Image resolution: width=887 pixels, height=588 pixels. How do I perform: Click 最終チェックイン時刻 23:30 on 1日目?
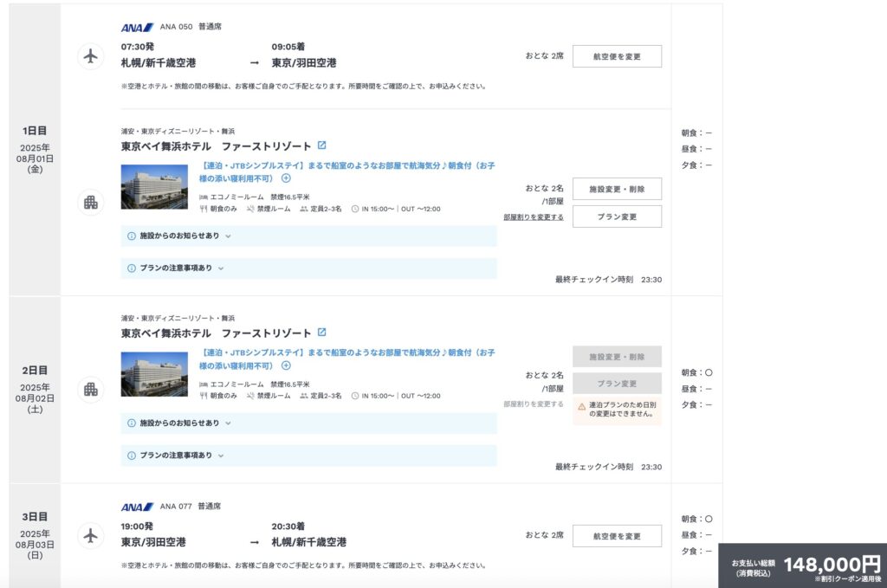pos(608,280)
